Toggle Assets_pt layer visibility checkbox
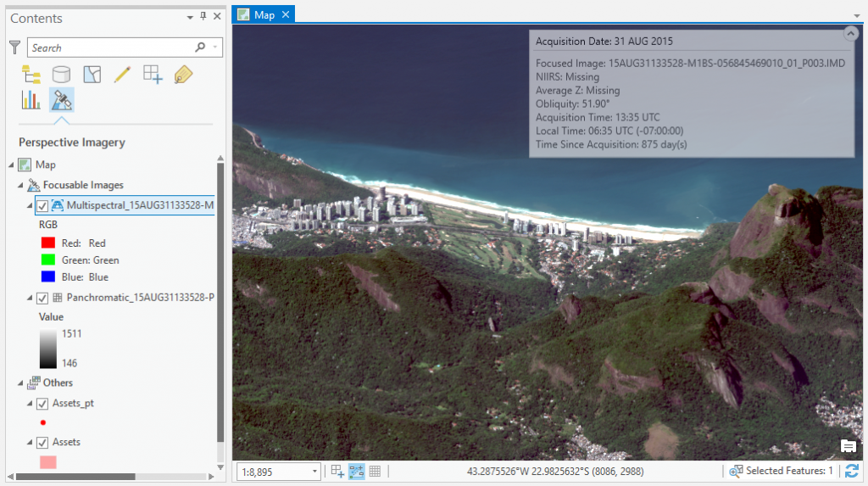868x486 pixels. tap(42, 404)
